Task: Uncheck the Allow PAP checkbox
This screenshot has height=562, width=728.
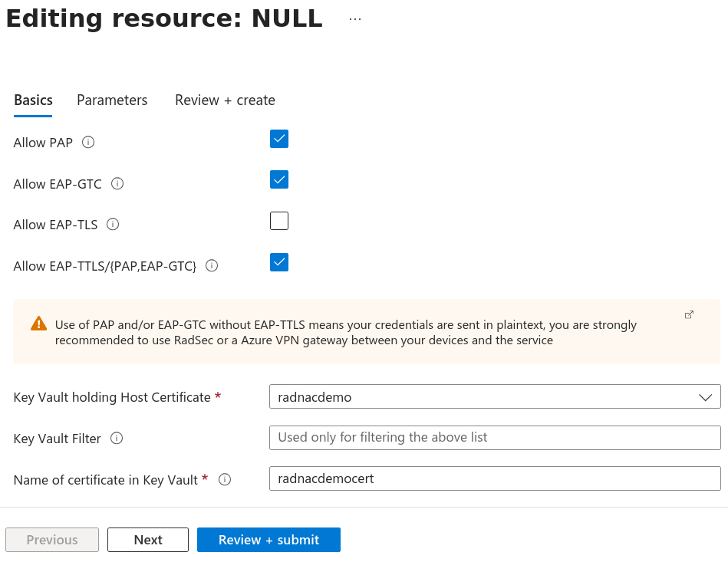Action: (278, 139)
